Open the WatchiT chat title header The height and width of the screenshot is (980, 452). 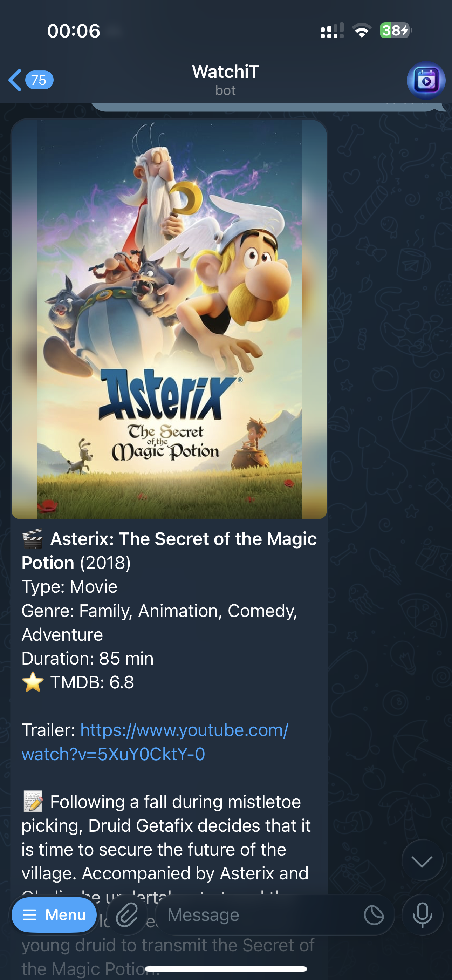(226, 80)
